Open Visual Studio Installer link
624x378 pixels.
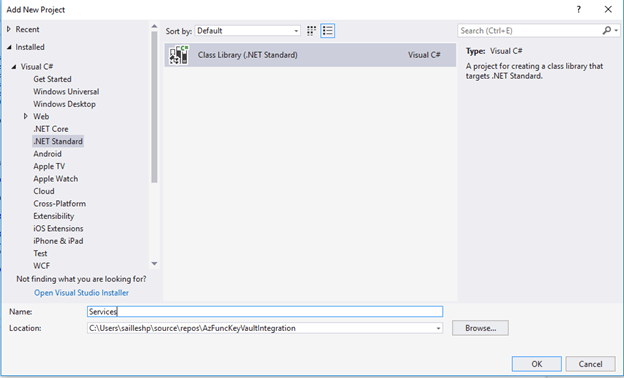[x=81, y=293]
